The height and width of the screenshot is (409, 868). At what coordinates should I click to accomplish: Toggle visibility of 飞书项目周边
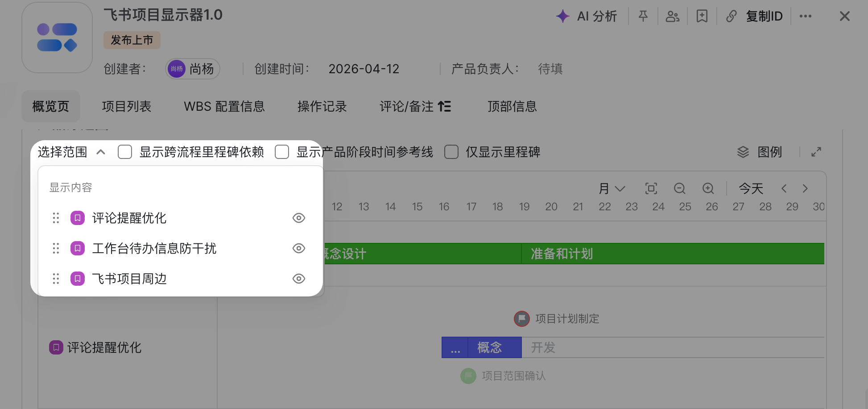tap(299, 279)
